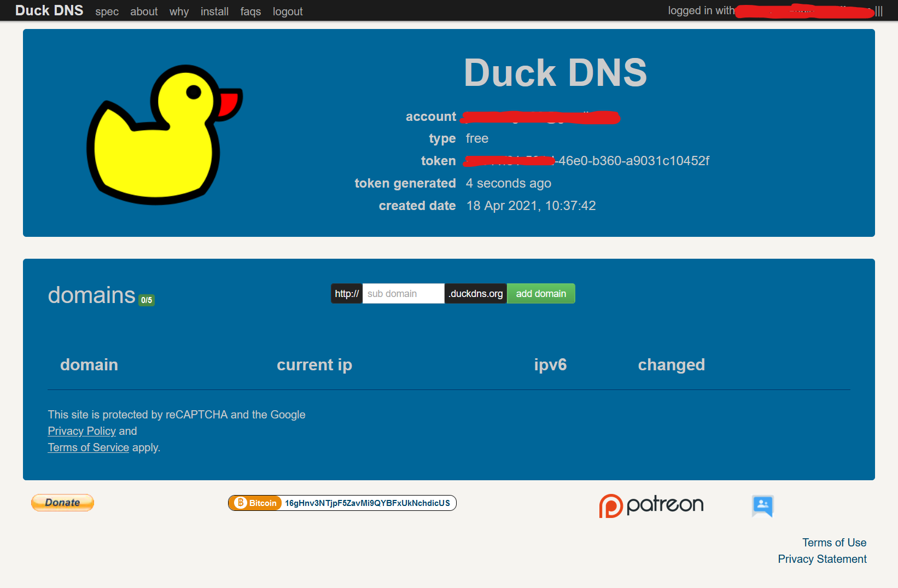Click the 'http://' prefix label
This screenshot has height=588, width=898.
click(x=347, y=294)
